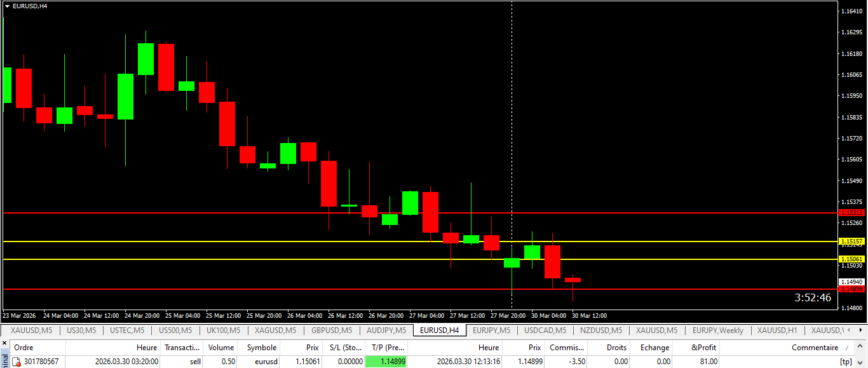Select the red 1.15313 price level label
The height and width of the screenshot is (368, 868).
[x=851, y=213]
